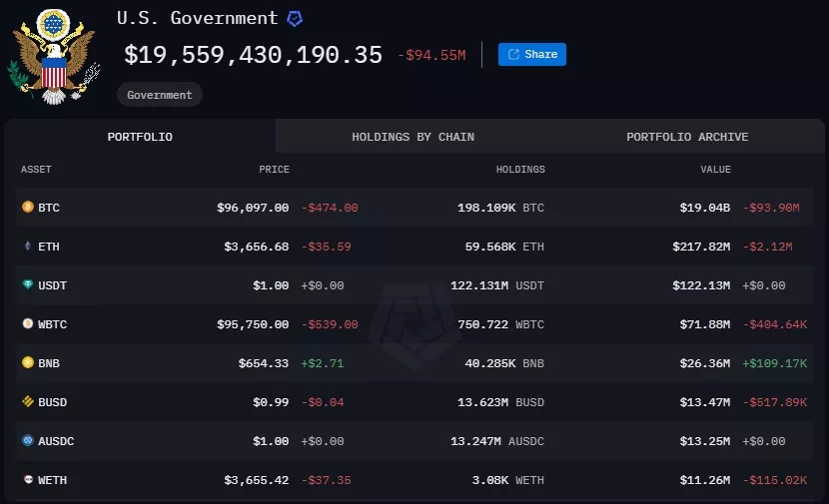Click the total portfolio value $19,559,430,190.35
The height and width of the screenshot is (504, 829).
(253, 55)
